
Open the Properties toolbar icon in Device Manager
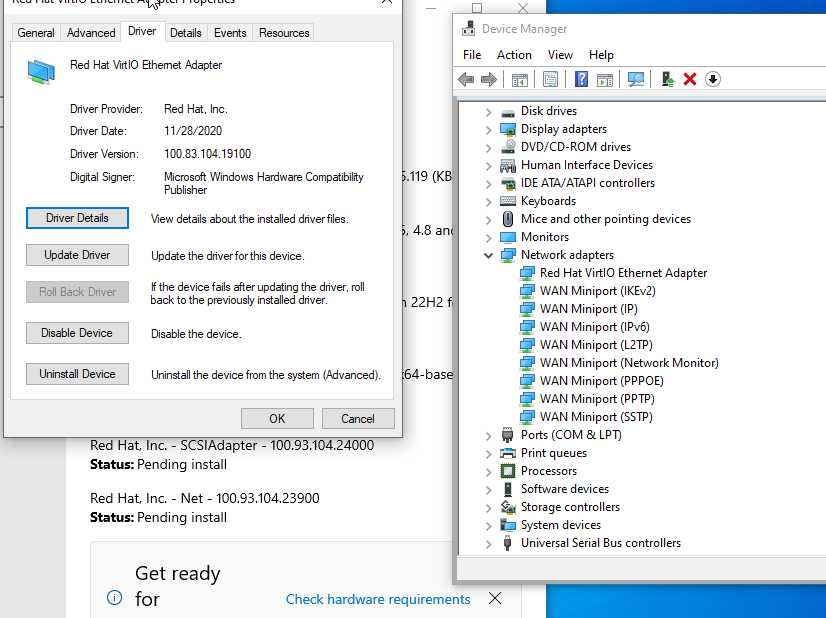point(550,80)
